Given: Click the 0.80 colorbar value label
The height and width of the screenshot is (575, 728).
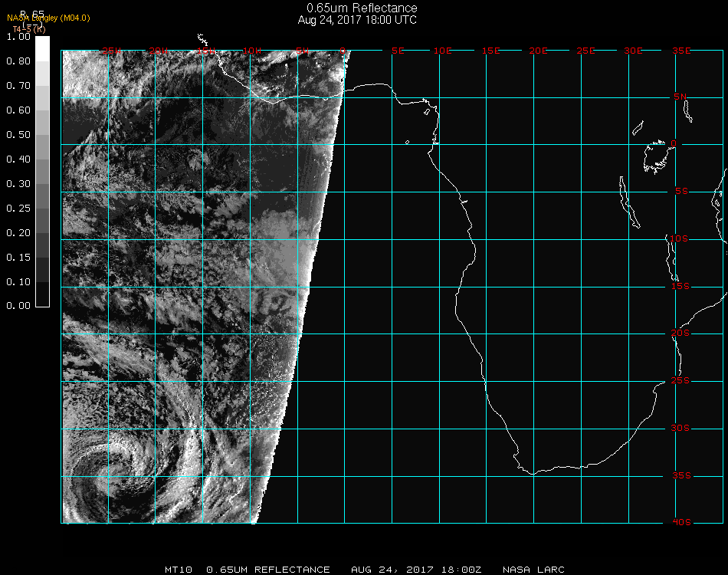Looking at the screenshot, I should click(18, 61).
